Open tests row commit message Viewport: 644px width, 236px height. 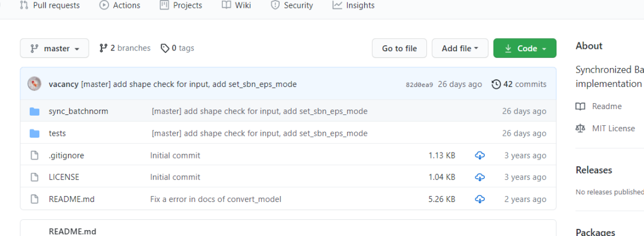[x=259, y=133]
